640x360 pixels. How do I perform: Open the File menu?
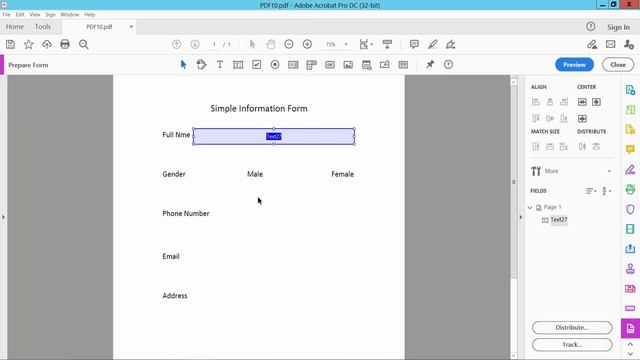(7, 14)
